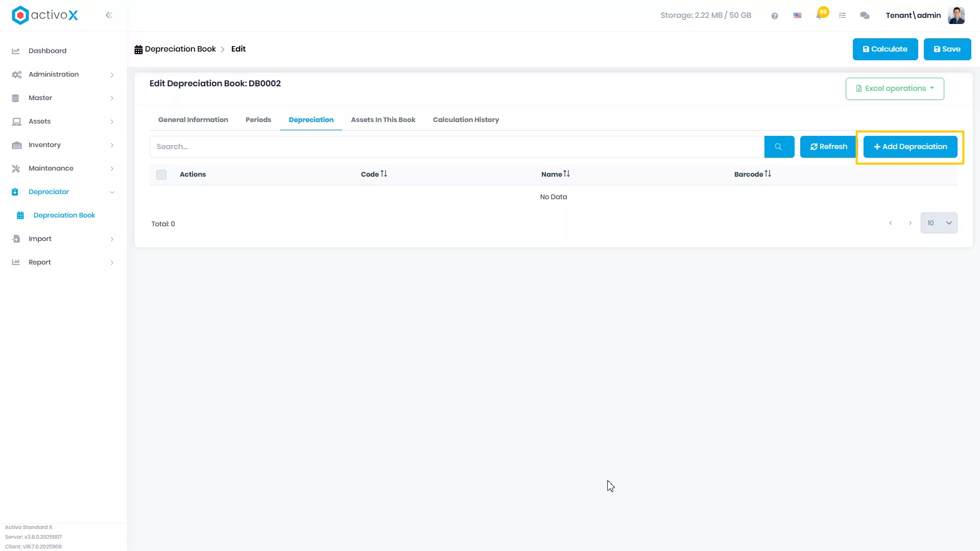Click the Administration gears icon
980x551 pixels.
16,75
